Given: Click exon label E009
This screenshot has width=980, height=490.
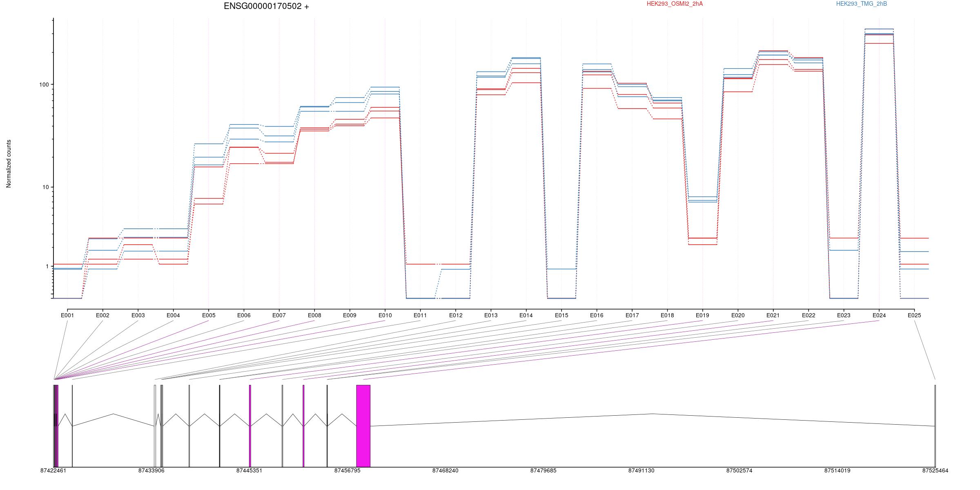Looking at the screenshot, I should point(350,315).
